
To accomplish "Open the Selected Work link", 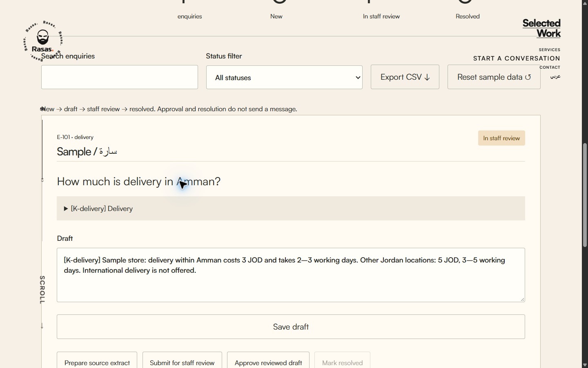I will pyautogui.click(x=541, y=28).
